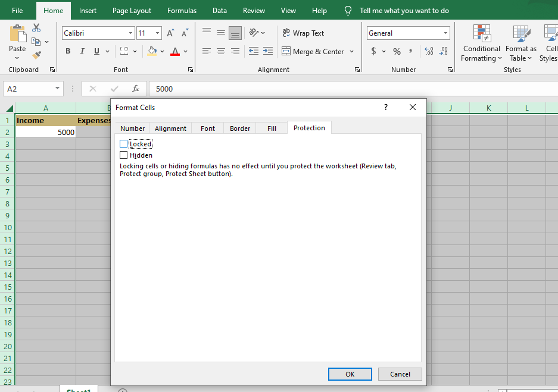Open the Calibri font name dropdown
The width and height of the screenshot is (558, 392).
click(x=130, y=33)
